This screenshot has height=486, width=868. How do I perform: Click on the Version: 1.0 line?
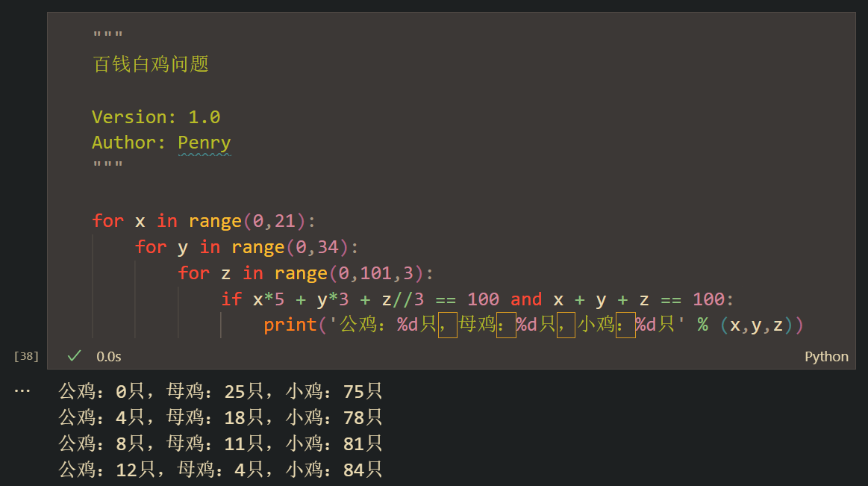156,117
